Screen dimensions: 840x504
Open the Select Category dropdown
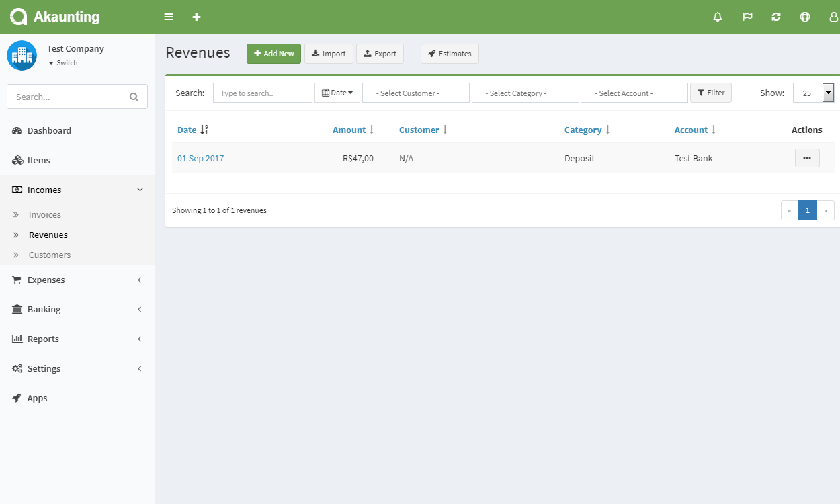[x=525, y=93]
